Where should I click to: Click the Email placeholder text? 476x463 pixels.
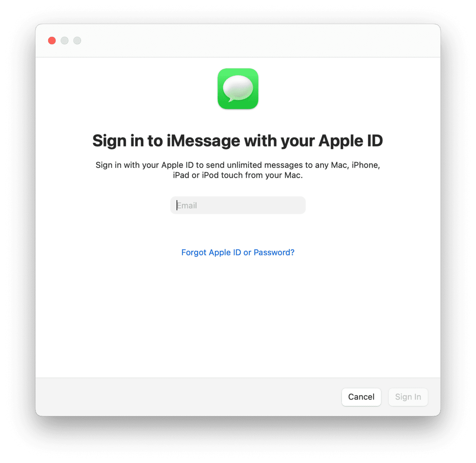coord(187,205)
